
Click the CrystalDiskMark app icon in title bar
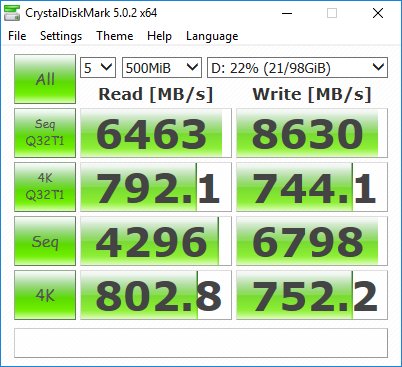click(x=12, y=13)
